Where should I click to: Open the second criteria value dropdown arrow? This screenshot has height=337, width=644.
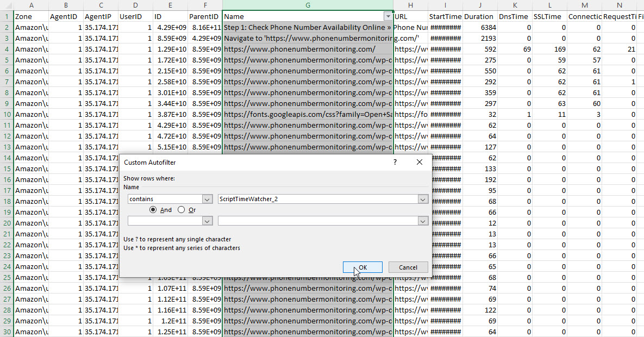pyautogui.click(x=423, y=221)
